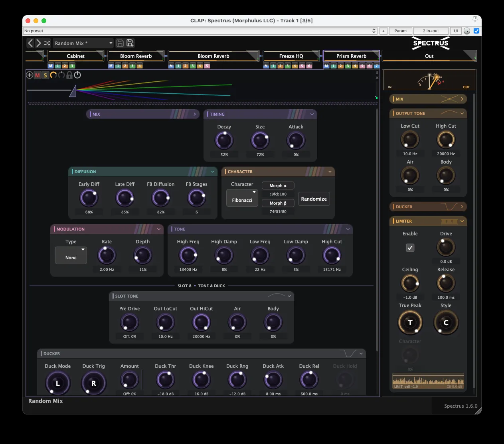
Task: Open the Random Mix preset dropdown
Action: pos(83,43)
